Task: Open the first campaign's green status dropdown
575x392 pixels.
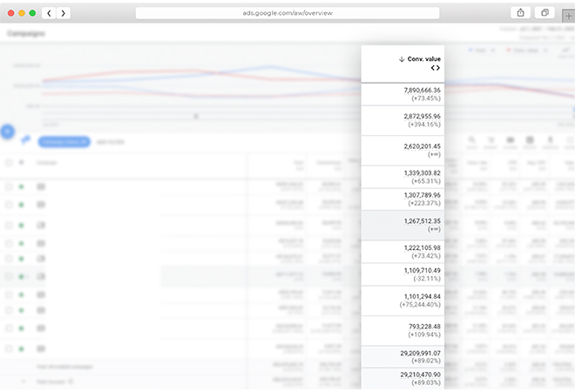Action: click(21, 186)
